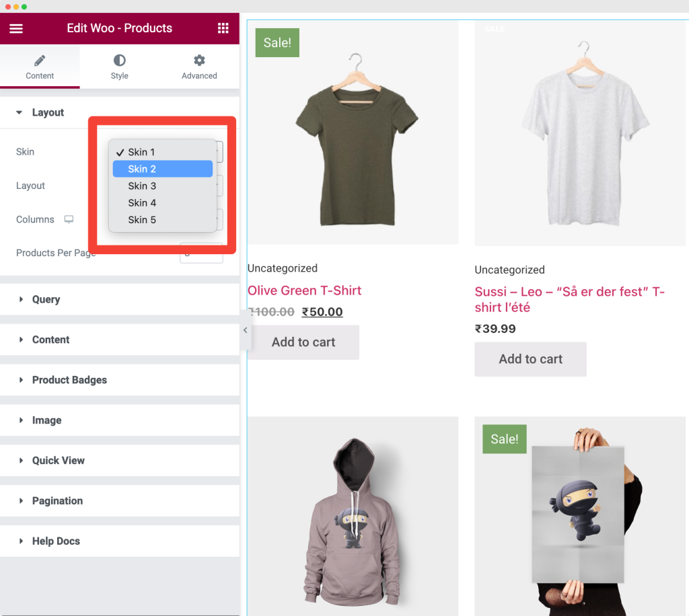This screenshot has height=616, width=689.
Task: Collapse the panel with the arrow handle
Action: (245, 330)
